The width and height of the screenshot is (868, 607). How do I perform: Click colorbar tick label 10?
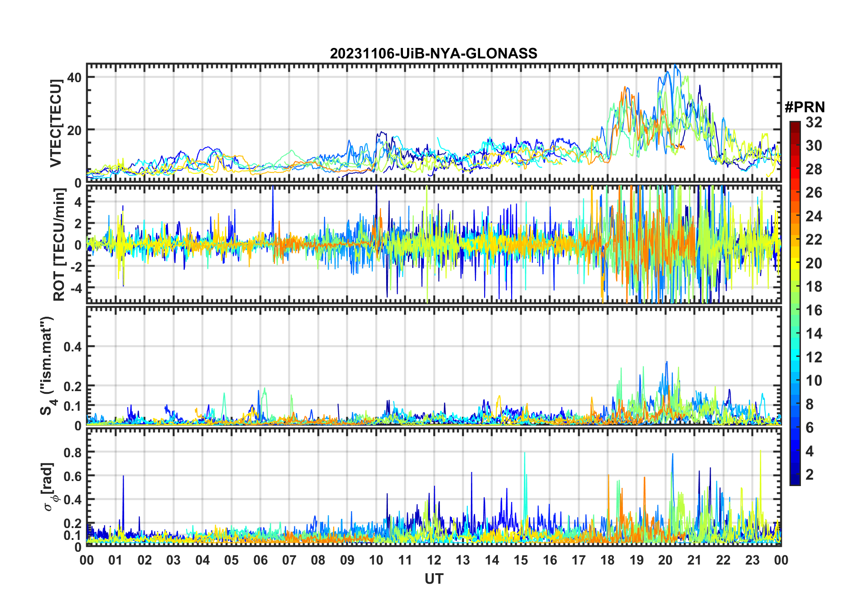(814, 381)
